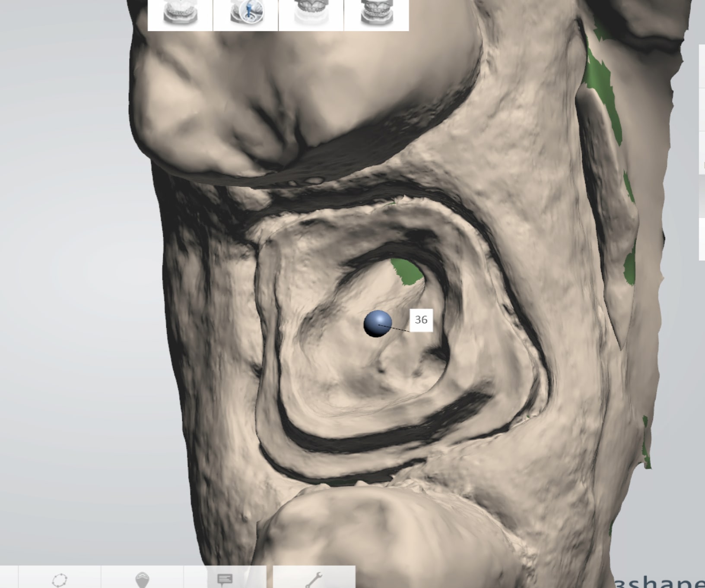The width and height of the screenshot is (705, 588).
Task: Switch to the bite occlusion scan step
Action: (376, 14)
